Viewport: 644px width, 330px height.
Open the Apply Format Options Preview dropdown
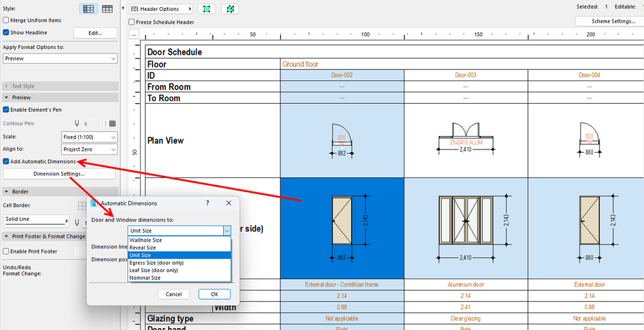click(60, 59)
